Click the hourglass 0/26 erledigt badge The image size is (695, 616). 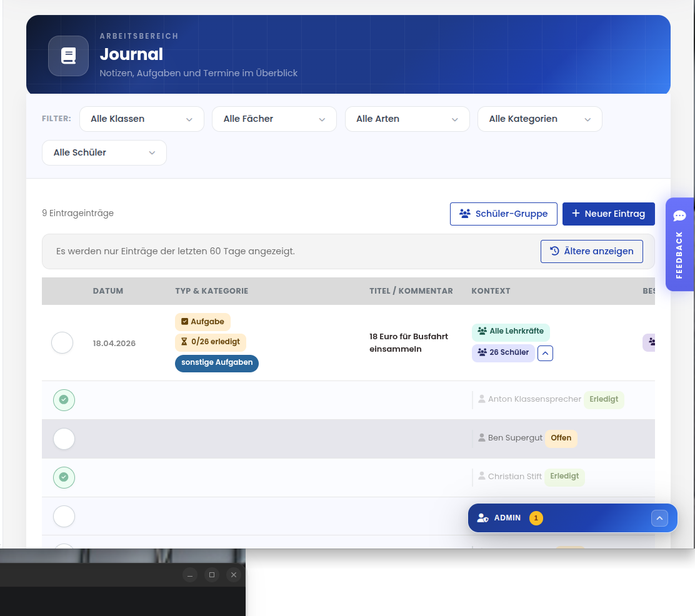[x=211, y=342]
